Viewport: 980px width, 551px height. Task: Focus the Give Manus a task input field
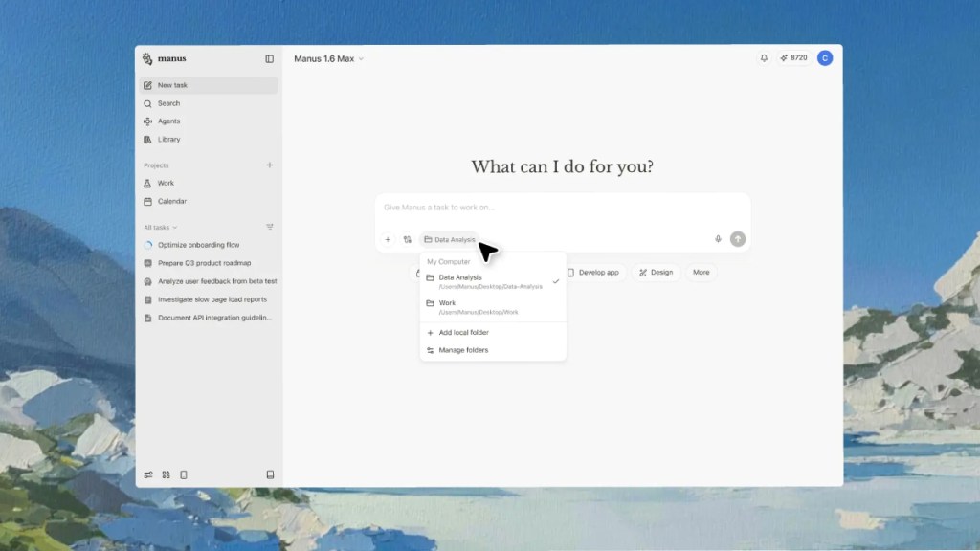point(563,208)
